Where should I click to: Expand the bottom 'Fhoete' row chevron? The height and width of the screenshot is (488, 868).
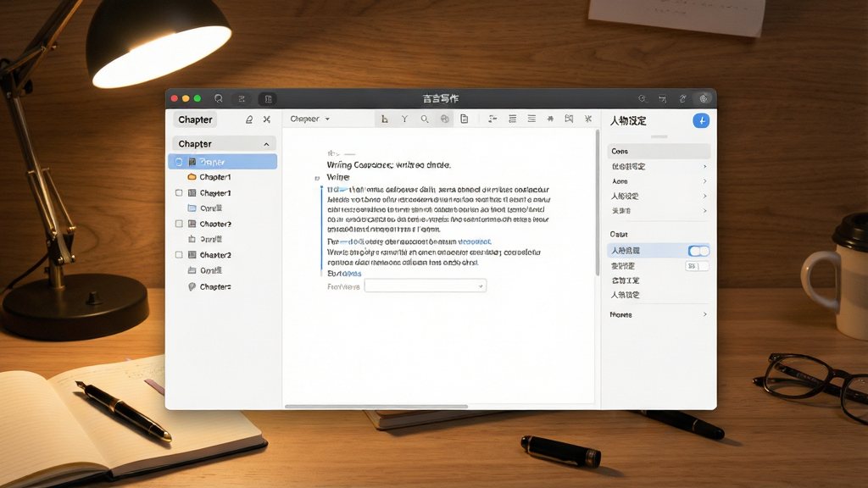tap(704, 314)
